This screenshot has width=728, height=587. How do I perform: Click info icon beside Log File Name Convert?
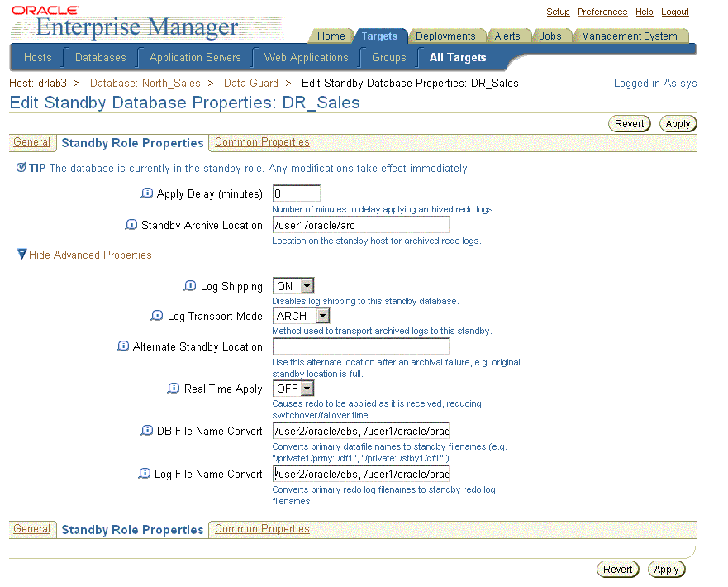(145, 474)
